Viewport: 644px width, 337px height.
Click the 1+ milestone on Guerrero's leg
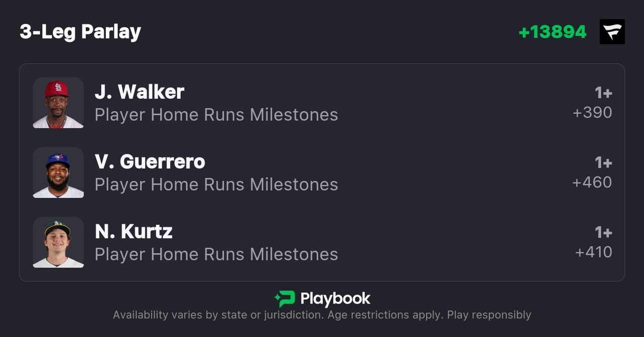603,163
